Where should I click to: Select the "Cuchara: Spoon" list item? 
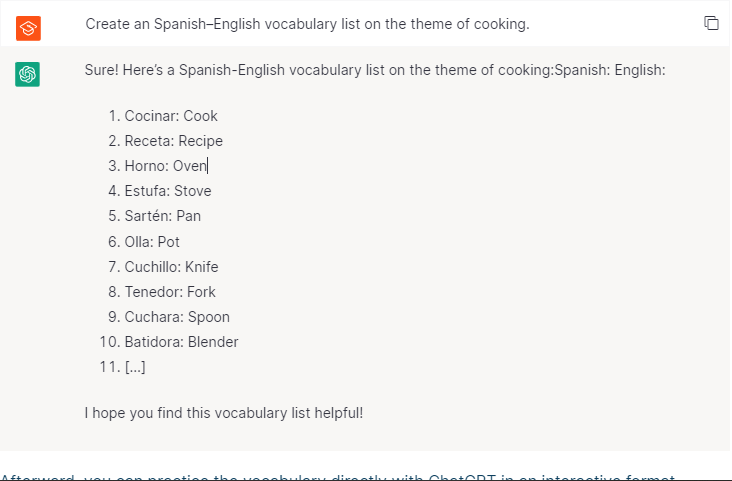tap(177, 317)
